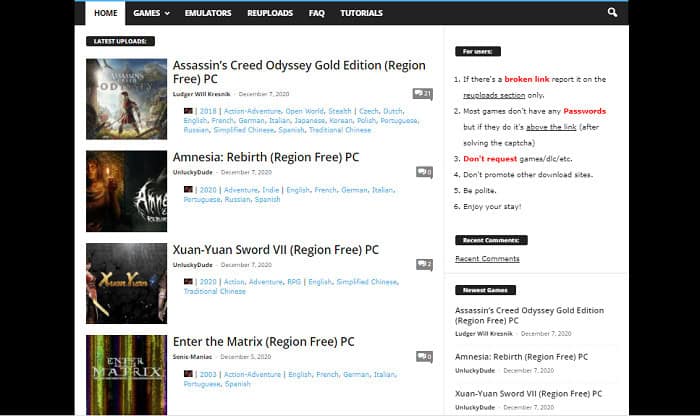Screen dimensions: 700x416
Task: Select the RPG tag under Xuan-Yuan Sword
Action: (294, 282)
